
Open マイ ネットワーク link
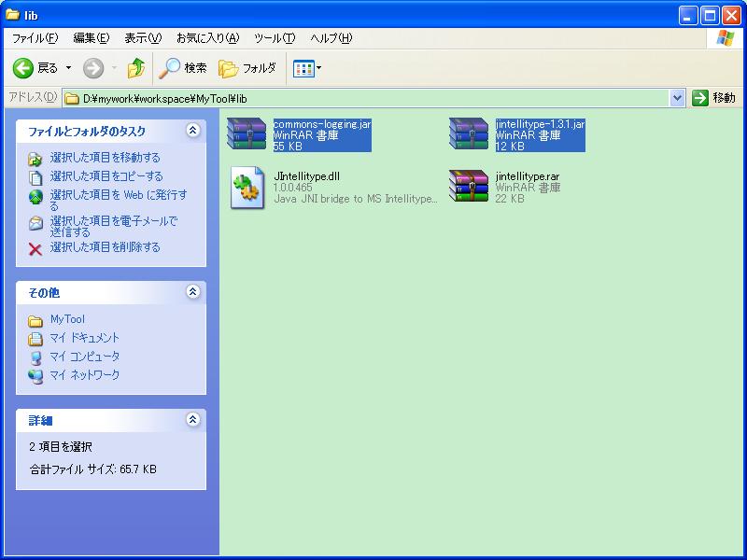point(85,375)
